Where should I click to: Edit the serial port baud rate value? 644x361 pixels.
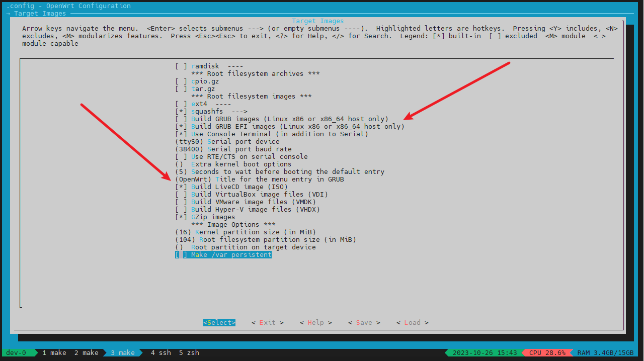click(x=233, y=149)
